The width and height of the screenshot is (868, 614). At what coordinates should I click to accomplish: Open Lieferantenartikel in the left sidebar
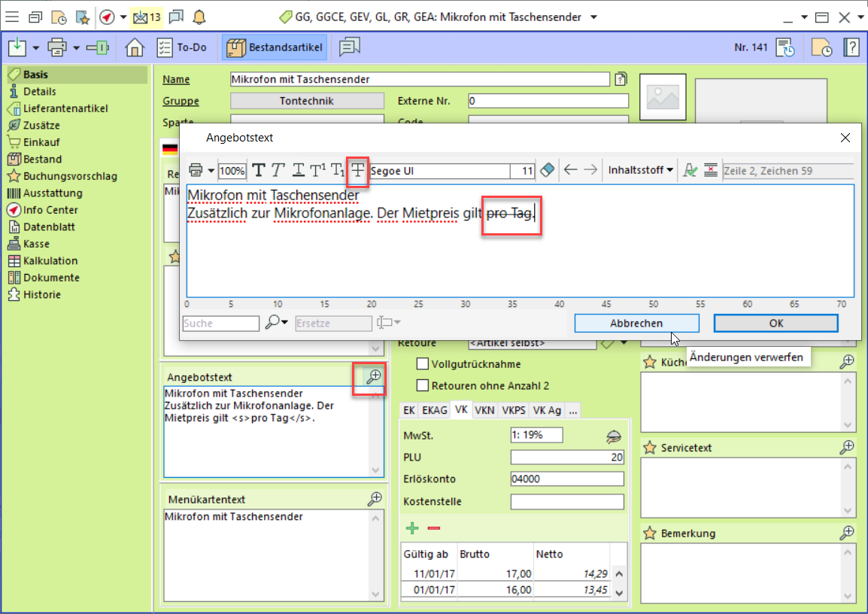click(x=65, y=108)
